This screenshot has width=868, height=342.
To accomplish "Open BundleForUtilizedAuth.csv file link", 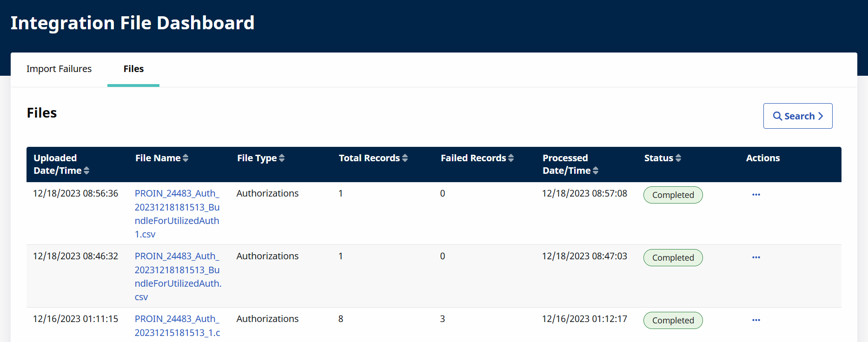I will 178,276.
